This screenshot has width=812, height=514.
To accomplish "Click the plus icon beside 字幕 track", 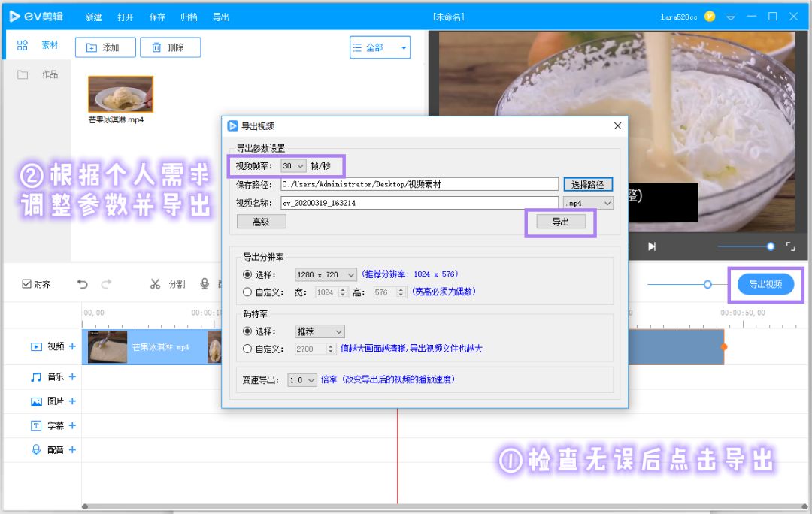I will 73,425.
